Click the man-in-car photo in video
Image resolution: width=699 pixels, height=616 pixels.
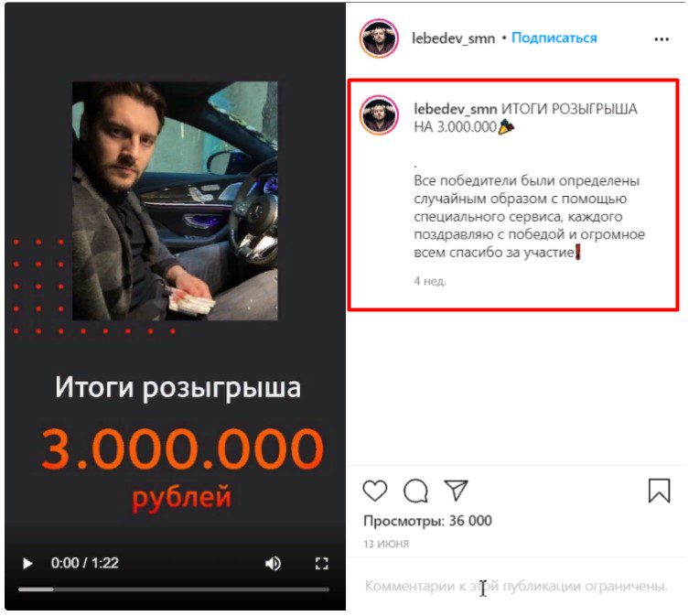[175, 200]
